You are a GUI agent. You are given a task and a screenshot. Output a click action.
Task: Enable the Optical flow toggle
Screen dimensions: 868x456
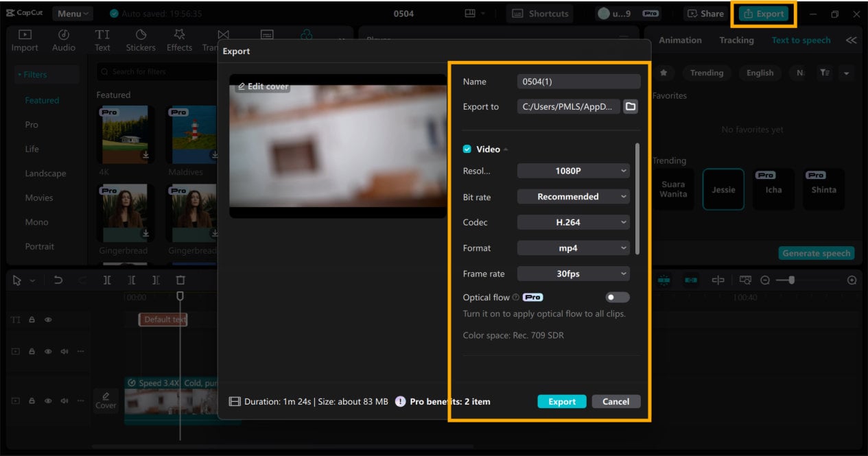tap(618, 297)
